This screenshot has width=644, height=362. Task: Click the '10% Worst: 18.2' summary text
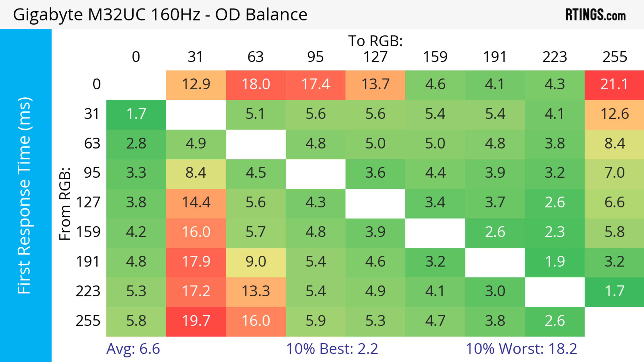[521, 349]
